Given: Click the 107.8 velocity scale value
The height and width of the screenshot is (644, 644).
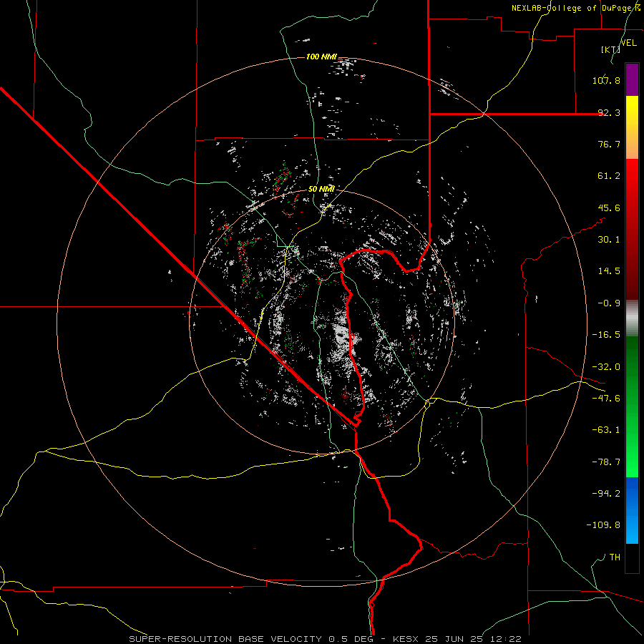Looking at the screenshot, I should [x=606, y=80].
